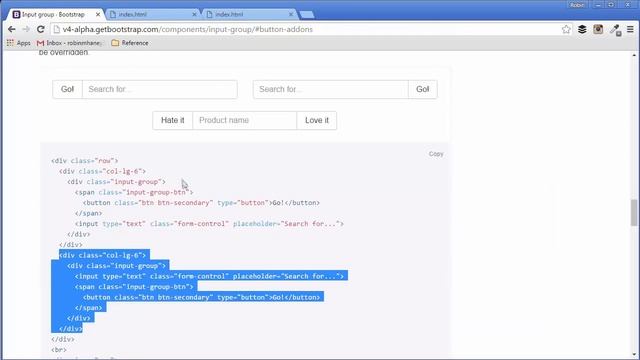Click the unselected div class="input-group" line
This screenshot has height=360, width=640.
(x=116, y=182)
